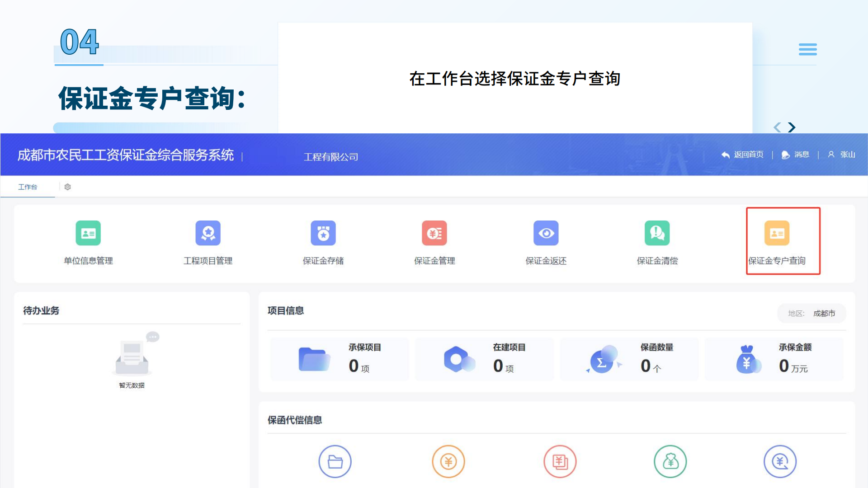Select the orange yen circle icon under 保函代偿信息
Viewport: 868px width, 488px height.
click(448, 461)
